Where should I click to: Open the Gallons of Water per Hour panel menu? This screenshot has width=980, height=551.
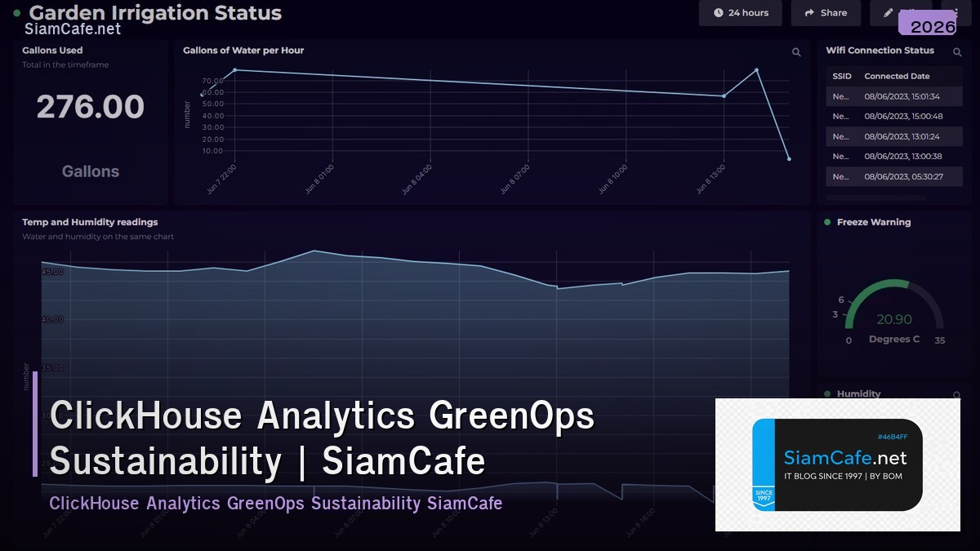tap(243, 50)
